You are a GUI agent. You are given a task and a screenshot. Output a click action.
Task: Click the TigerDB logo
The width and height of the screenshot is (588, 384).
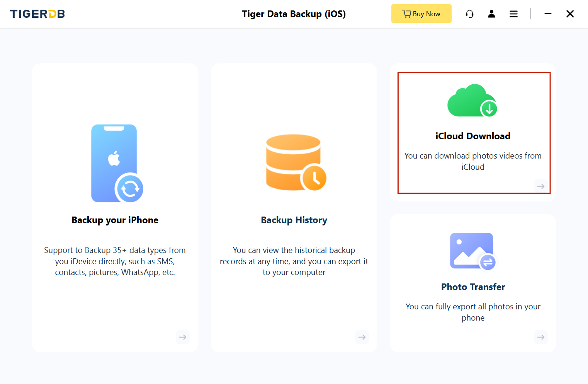(37, 14)
